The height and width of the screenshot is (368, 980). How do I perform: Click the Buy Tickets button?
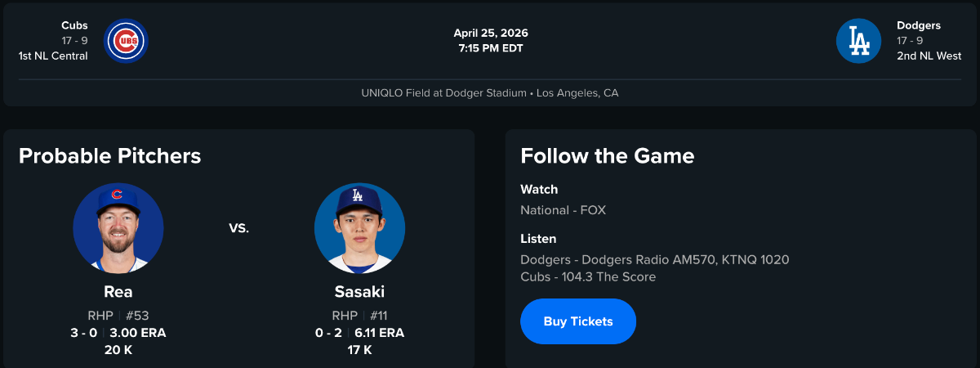[x=578, y=321]
